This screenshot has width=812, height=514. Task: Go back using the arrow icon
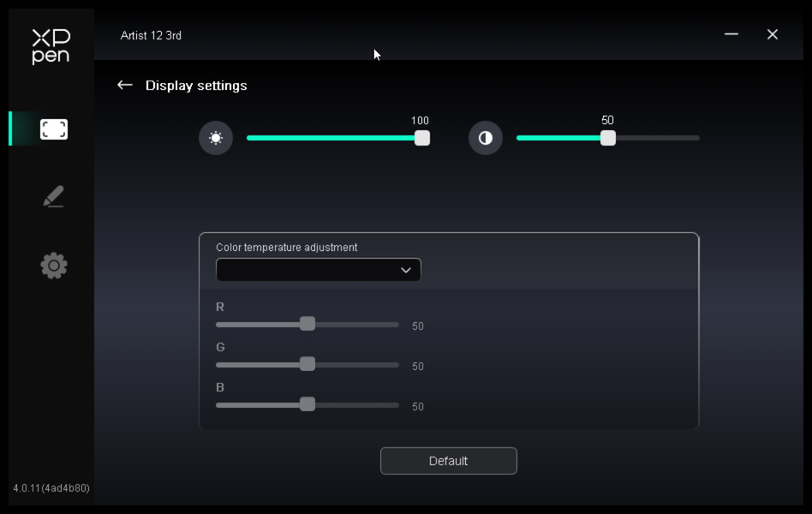click(x=125, y=85)
